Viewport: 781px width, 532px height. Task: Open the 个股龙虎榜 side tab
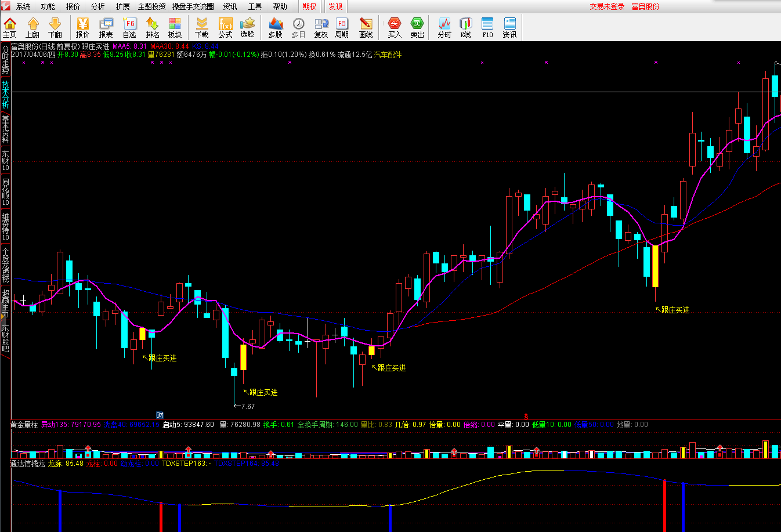pos(5,265)
